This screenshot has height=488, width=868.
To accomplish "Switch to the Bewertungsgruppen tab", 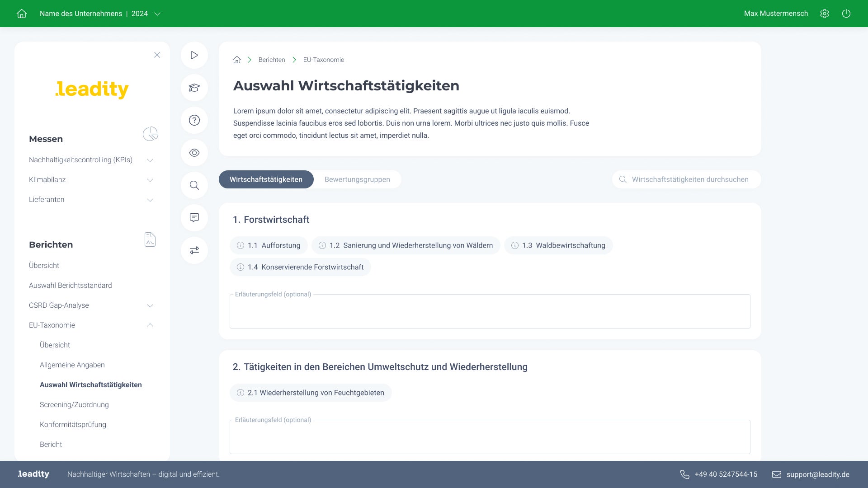I will (357, 179).
